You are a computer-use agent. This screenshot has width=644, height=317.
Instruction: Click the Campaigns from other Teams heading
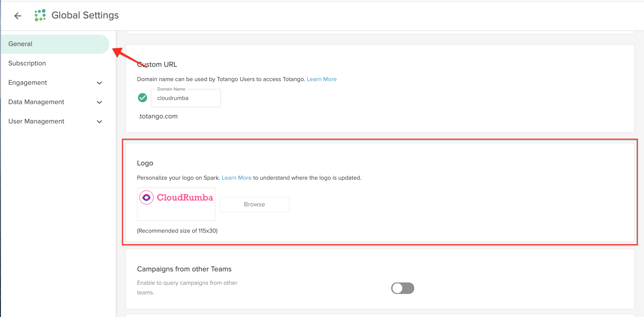pyautogui.click(x=184, y=269)
